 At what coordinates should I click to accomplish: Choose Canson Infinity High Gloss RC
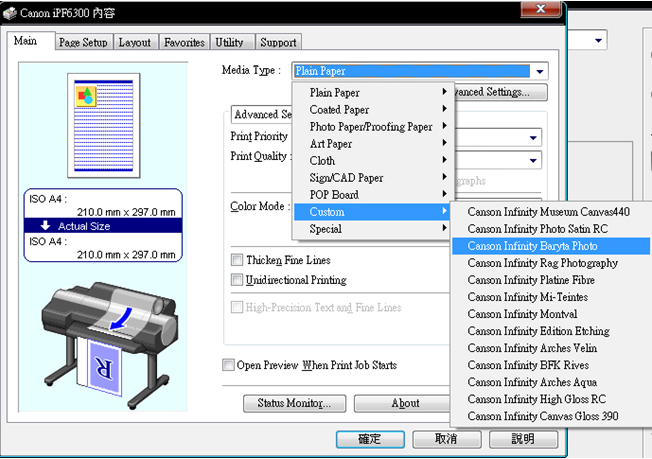[551, 399]
